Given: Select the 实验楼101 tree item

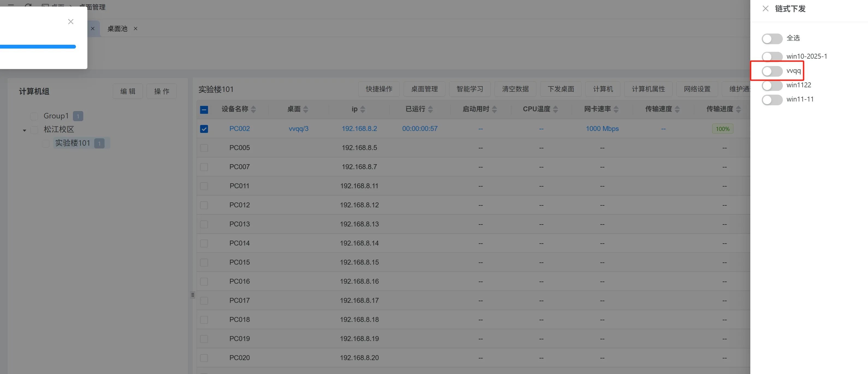Looking at the screenshot, I should tap(72, 143).
